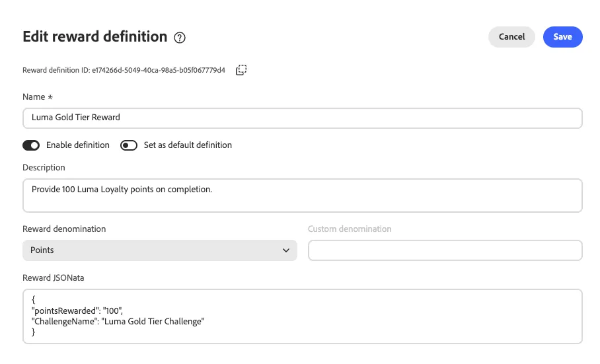
Task: Edit the Description text area
Action: (x=302, y=196)
